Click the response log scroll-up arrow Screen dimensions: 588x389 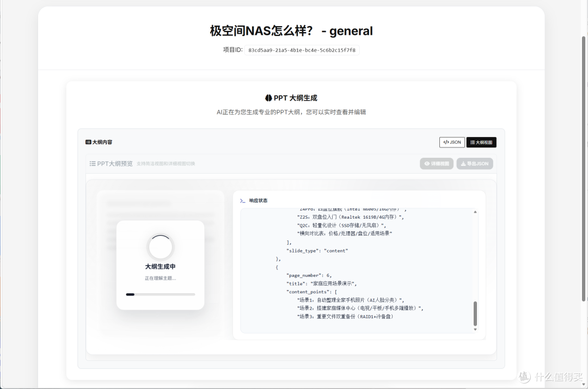(x=475, y=212)
